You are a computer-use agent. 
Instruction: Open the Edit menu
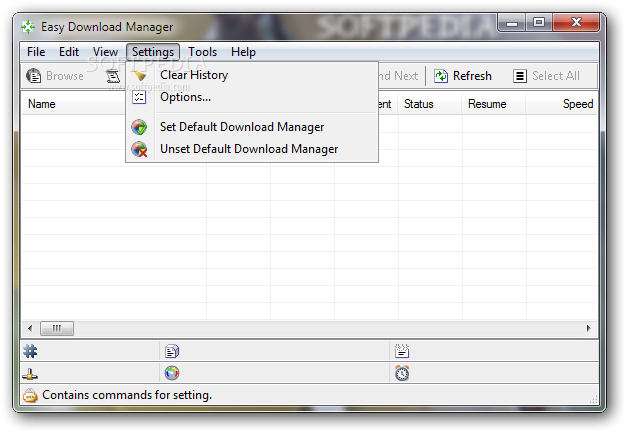pyautogui.click(x=69, y=52)
